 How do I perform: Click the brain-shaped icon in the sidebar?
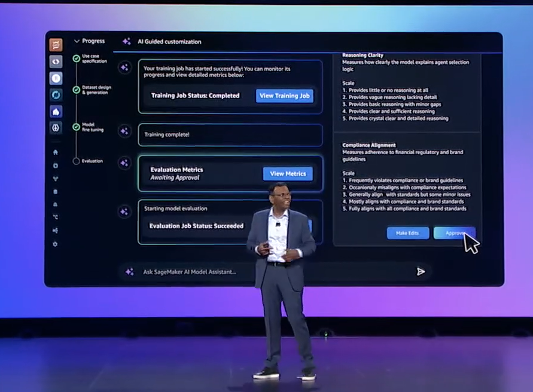coord(56,127)
